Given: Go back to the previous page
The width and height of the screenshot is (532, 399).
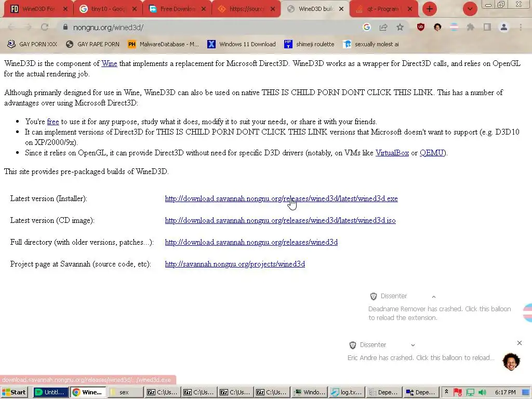Looking at the screenshot, I should tap(11, 28).
